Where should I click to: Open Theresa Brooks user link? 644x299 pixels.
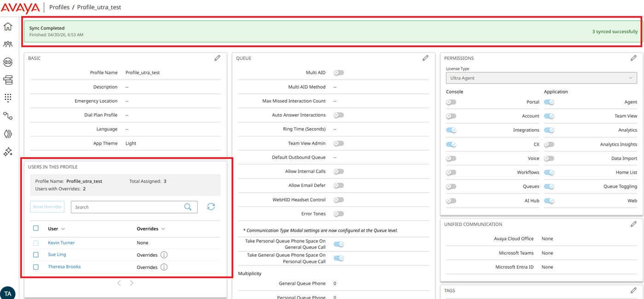[x=64, y=266]
